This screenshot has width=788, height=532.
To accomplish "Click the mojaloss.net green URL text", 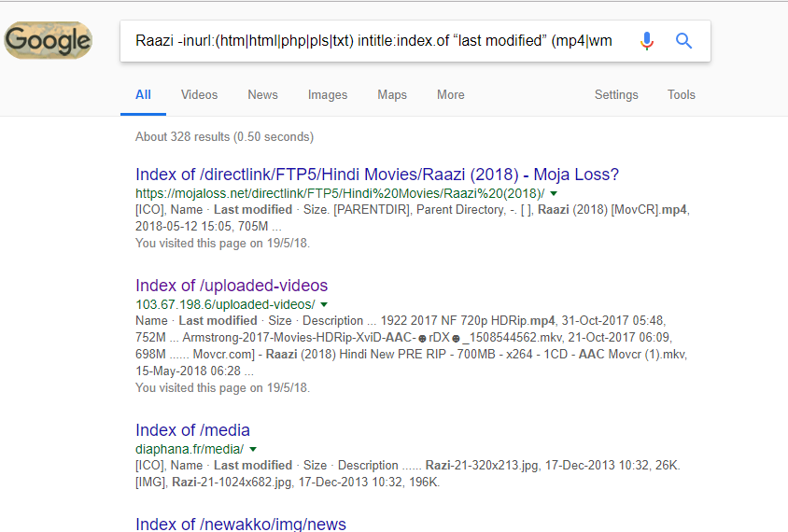I will point(340,193).
